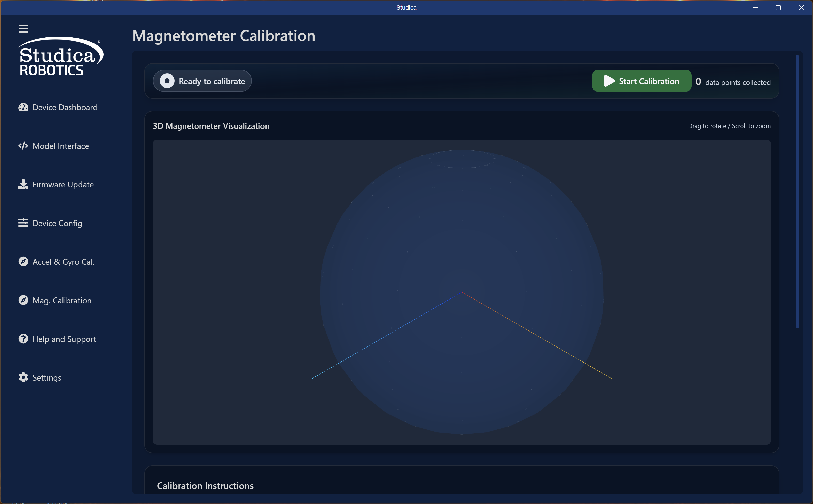Viewport: 813px width, 504px height.
Task: Click the Settings gear icon
Action: point(23,377)
